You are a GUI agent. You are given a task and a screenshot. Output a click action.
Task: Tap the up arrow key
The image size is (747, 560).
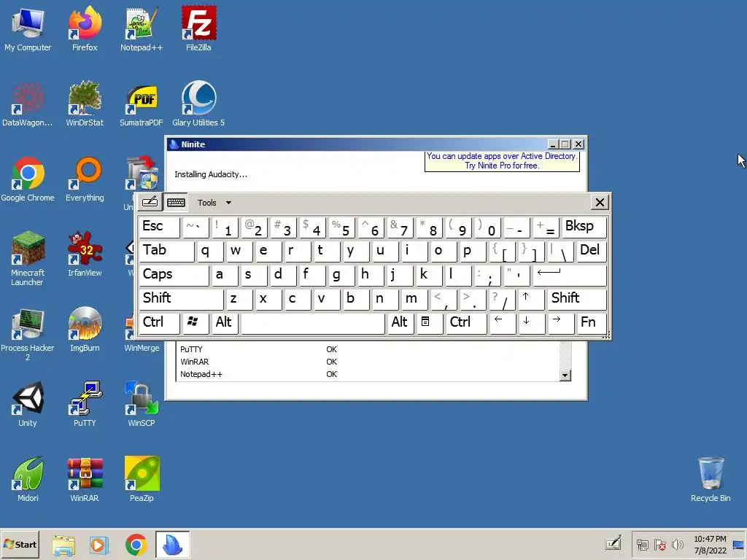click(x=530, y=298)
